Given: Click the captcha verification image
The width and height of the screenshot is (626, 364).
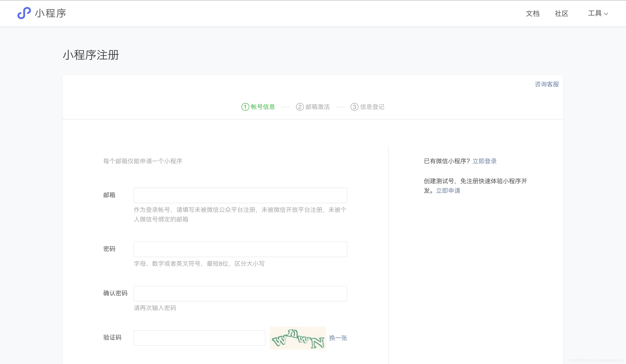Looking at the screenshot, I should coord(298,338).
